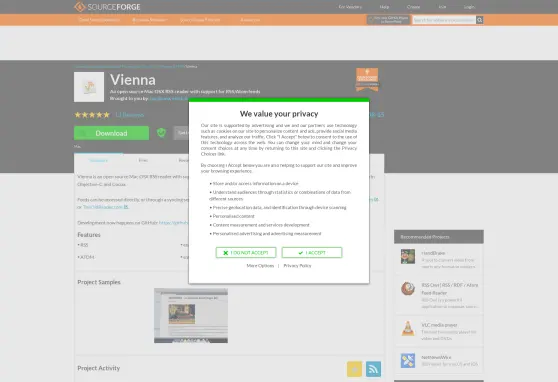
Task: Open the project sample screenshot thumbnail
Action: click(191, 315)
